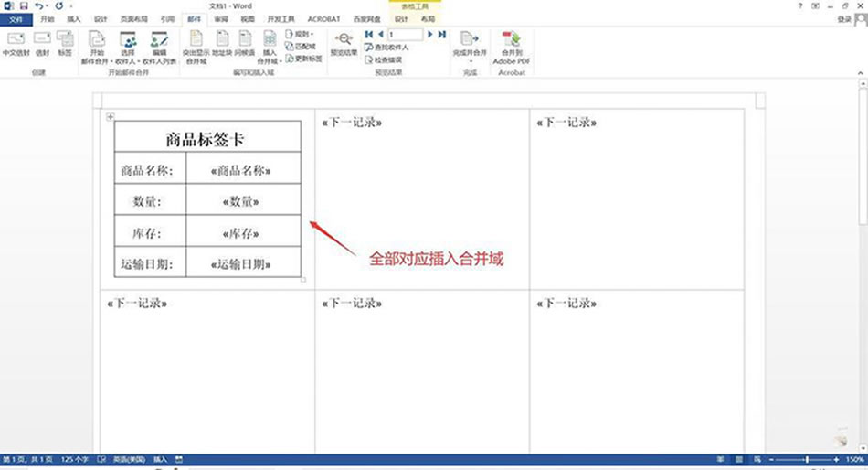Open 插入合并域 (Insert Merge Field) dropdown
This screenshot has height=470, width=868.
point(270,48)
